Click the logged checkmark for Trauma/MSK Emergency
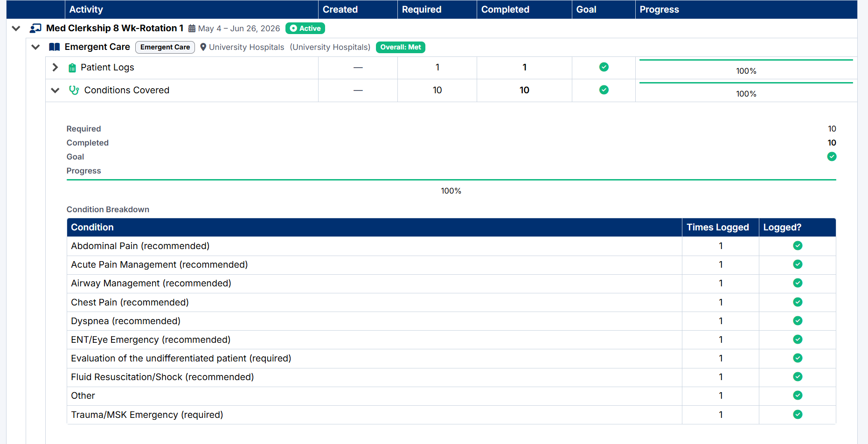Viewport: 868px width, 444px height. [x=798, y=415]
